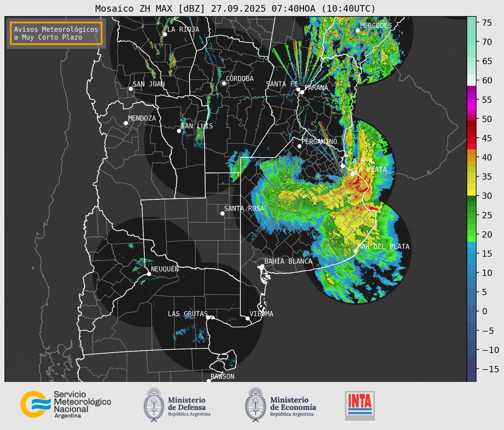Click the Ministerio de Economía coat of arms

tap(256, 405)
